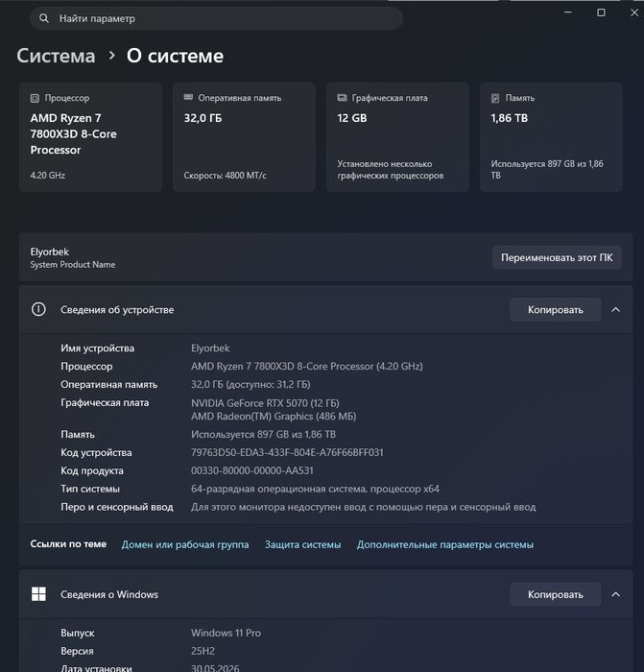Click the graphics card icon
Image resolution: width=644 pixels, height=672 pixels.
(342, 98)
